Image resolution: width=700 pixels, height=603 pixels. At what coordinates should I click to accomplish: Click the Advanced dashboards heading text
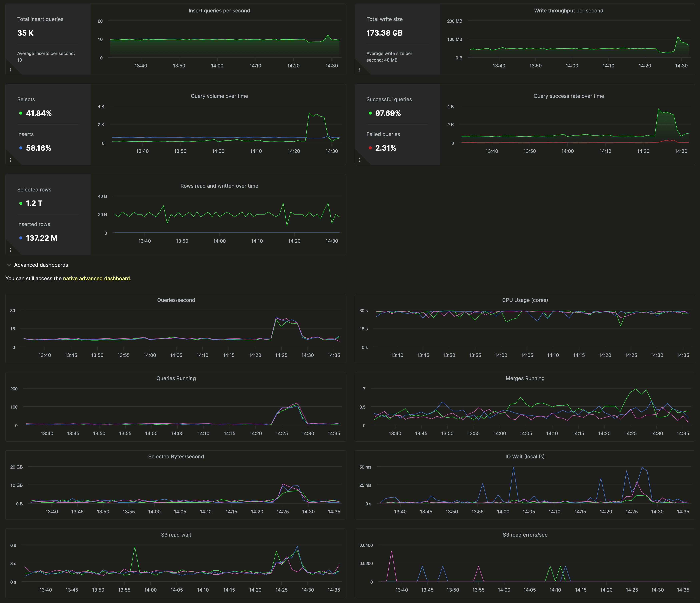coord(41,265)
